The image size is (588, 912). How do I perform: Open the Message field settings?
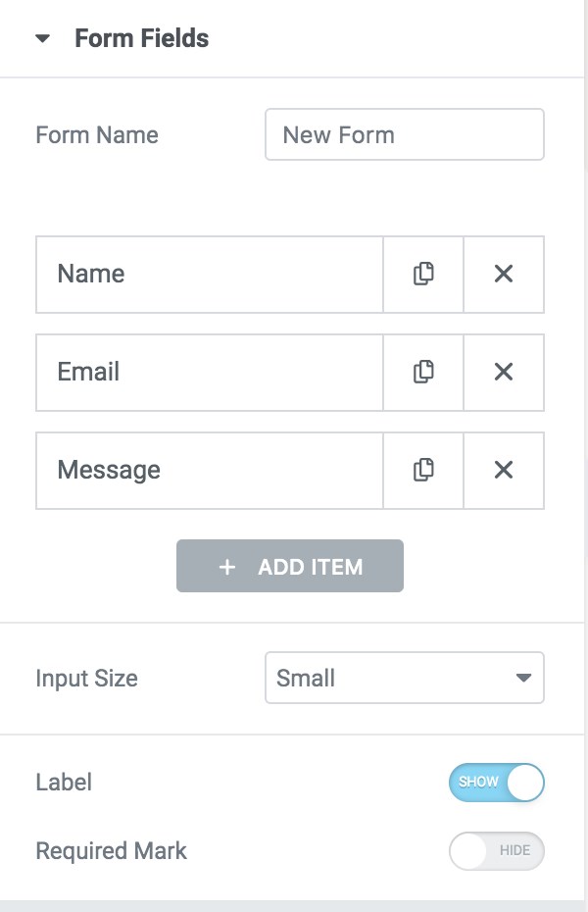(209, 470)
